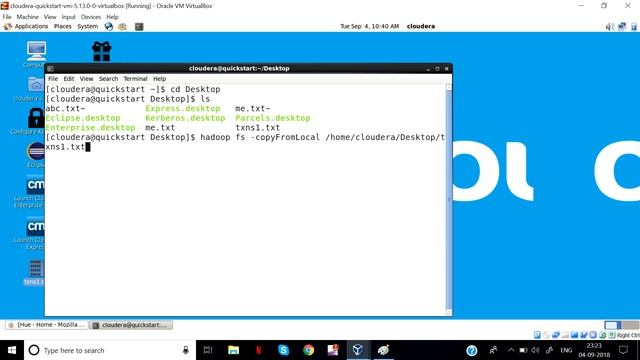Show hidden system tray icons
Viewport: 640px width, 360px height.
(511, 350)
